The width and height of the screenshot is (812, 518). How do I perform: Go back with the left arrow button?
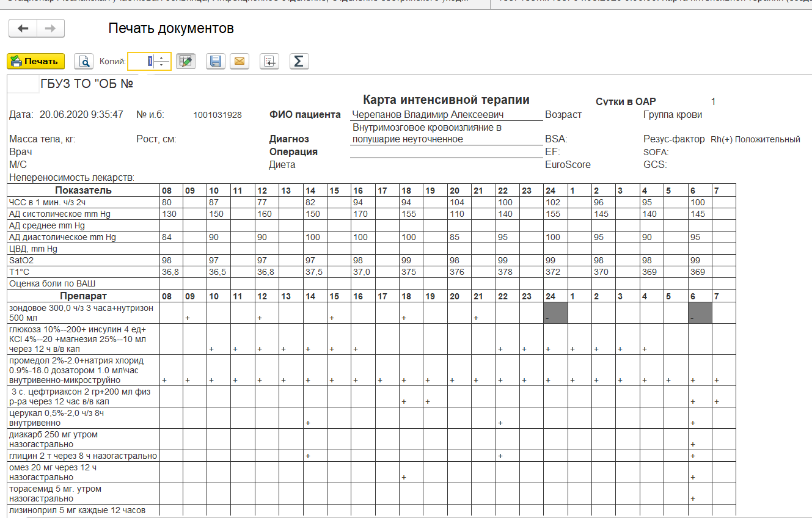tap(23, 29)
